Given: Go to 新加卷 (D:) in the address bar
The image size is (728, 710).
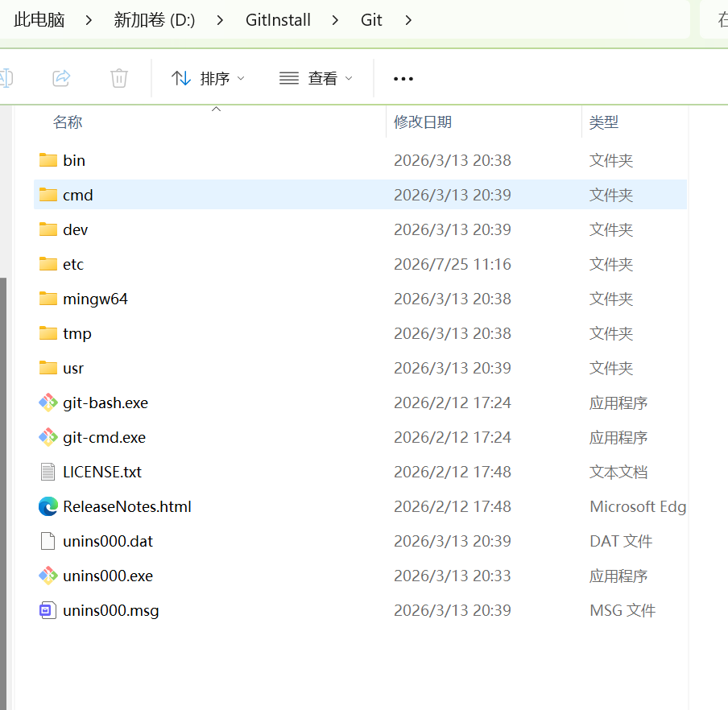Looking at the screenshot, I should [x=155, y=20].
